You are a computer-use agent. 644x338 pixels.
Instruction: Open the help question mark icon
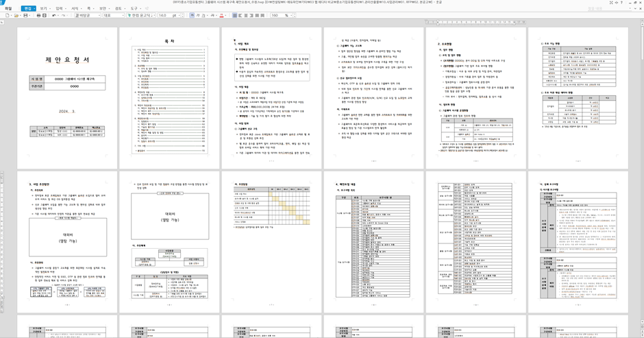tap(621, 3)
